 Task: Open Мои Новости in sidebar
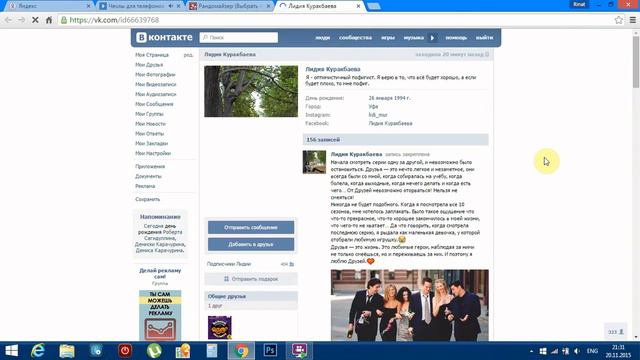coord(150,124)
